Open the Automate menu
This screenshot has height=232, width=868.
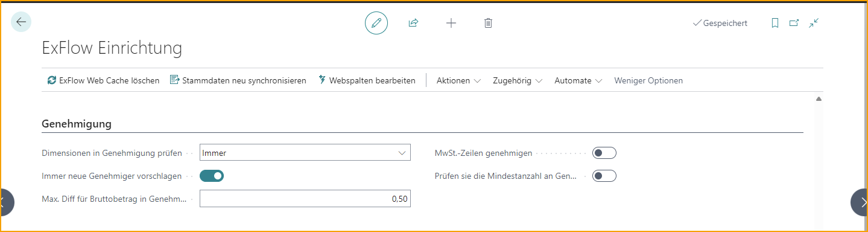click(x=578, y=80)
